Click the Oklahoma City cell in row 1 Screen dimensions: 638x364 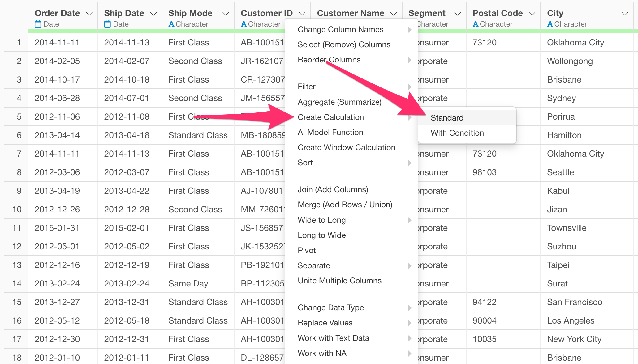point(575,42)
